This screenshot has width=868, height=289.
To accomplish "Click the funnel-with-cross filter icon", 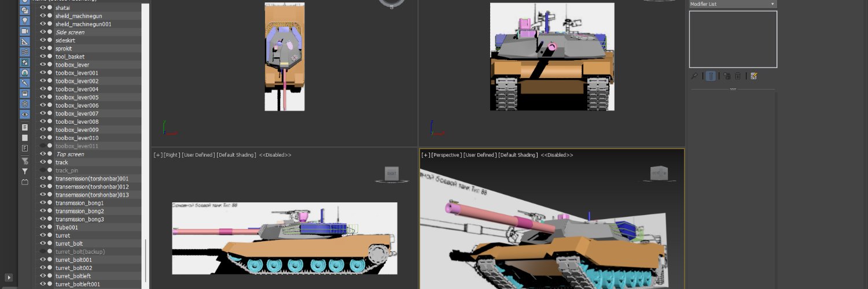I will pos(25,161).
